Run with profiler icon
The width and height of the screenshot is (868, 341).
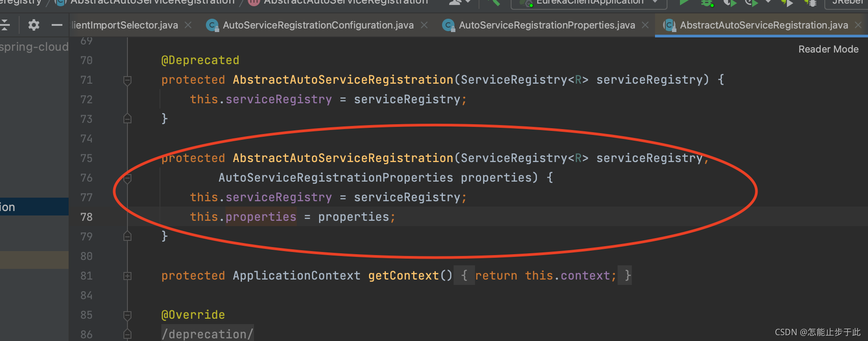[x=751, y=3]
